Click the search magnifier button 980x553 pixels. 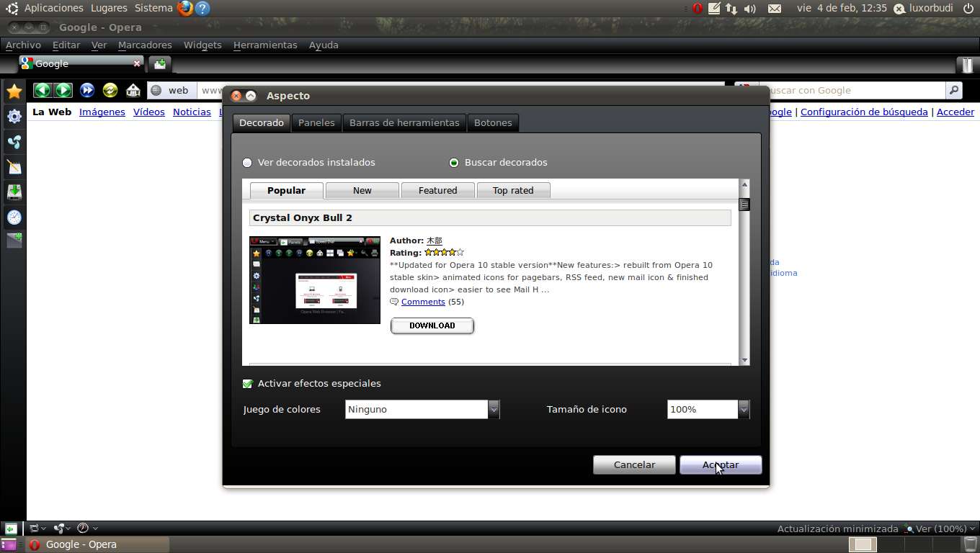[954, 90]
